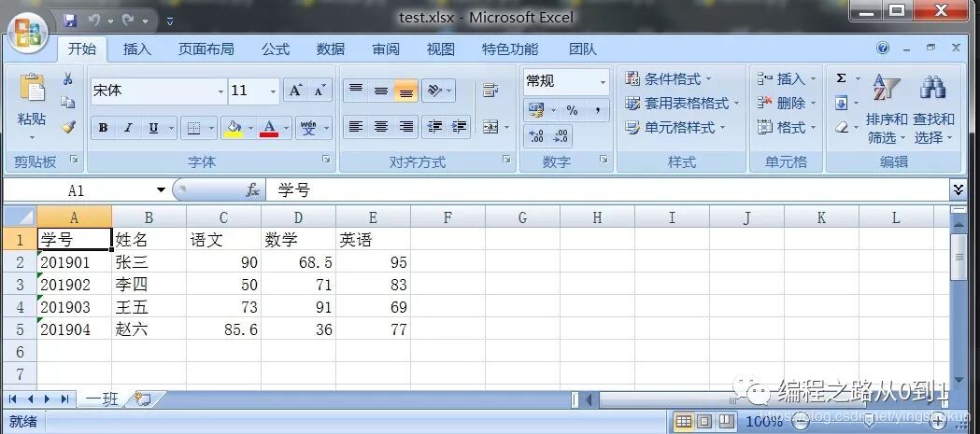980x434 pixels.
Task: Expand number format 常规 dropdown
Action: 604,82
